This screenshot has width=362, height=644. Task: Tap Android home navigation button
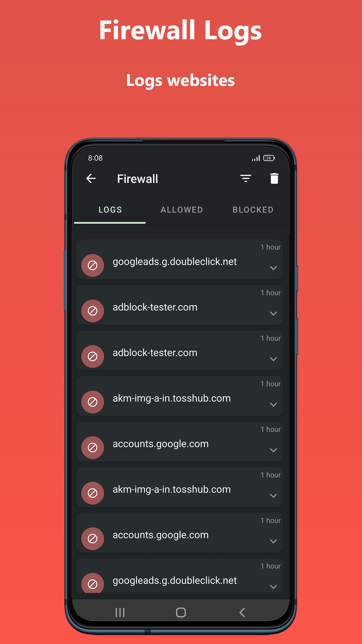pyautogui.click(x=181, y=612)
